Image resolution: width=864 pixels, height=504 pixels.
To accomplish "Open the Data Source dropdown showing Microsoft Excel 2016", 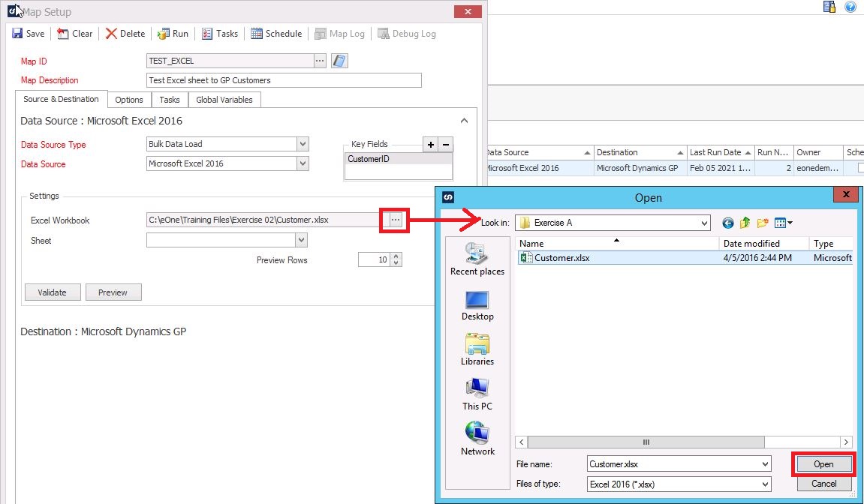I will [x=303, y=163].
